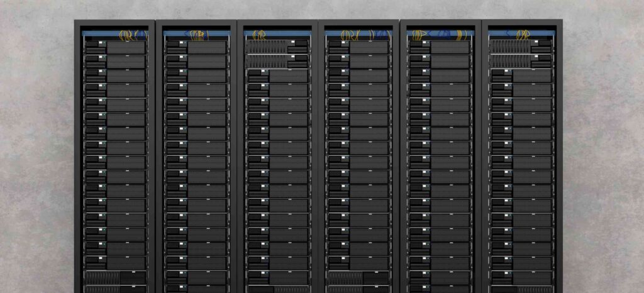Click the yellow cables atop the third rack
The width and height of the screenshot is (644, 293).
(x=259, y=35)
